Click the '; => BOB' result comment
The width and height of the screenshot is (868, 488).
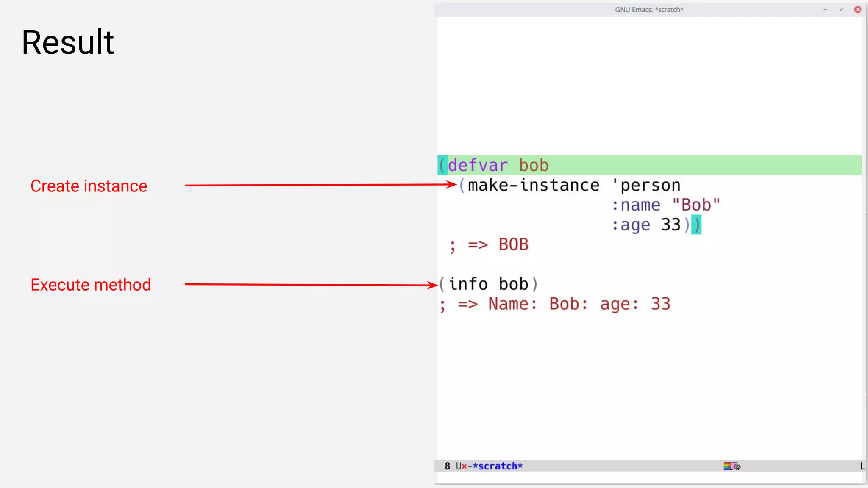tap(489, 245)
